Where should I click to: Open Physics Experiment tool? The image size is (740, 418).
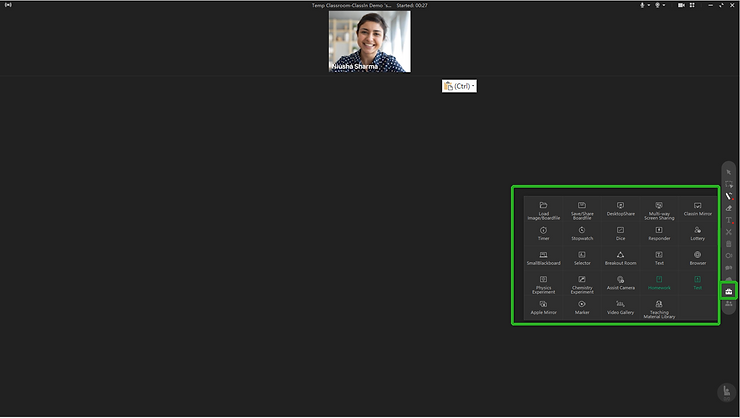click(543, 283)
